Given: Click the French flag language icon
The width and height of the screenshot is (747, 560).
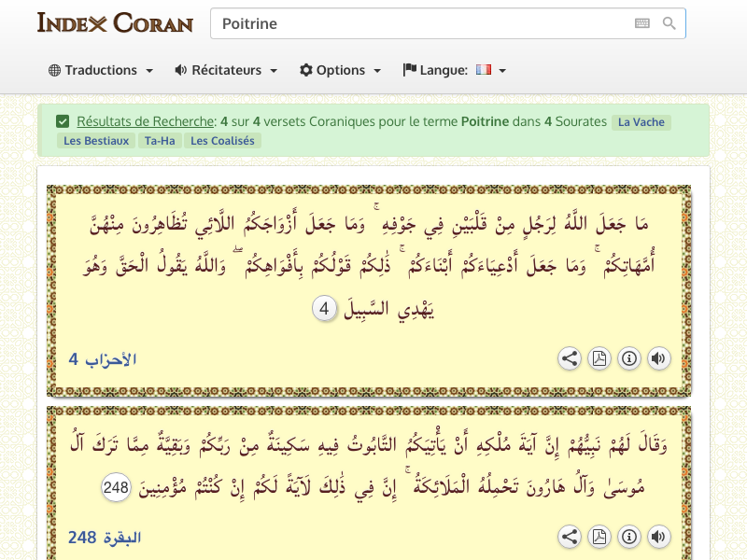Looking at the screenshot, I should 483,70.
